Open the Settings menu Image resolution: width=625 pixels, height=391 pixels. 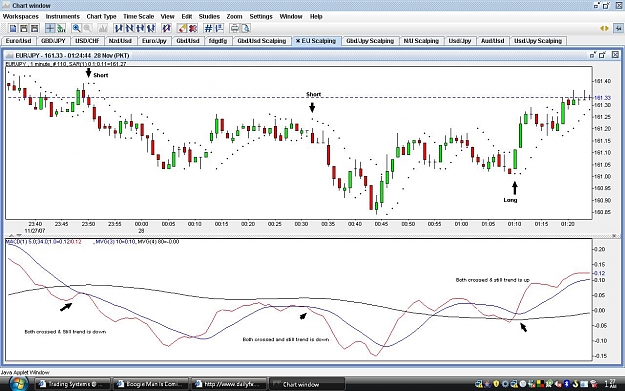[261, 16]
